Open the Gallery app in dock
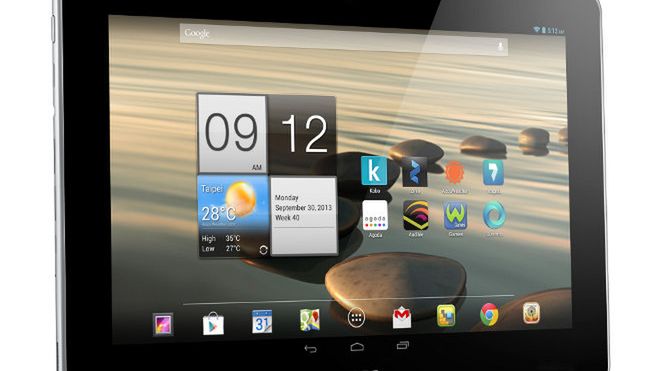This screenshot has height=371, width=660. click(x=163, y=324)
